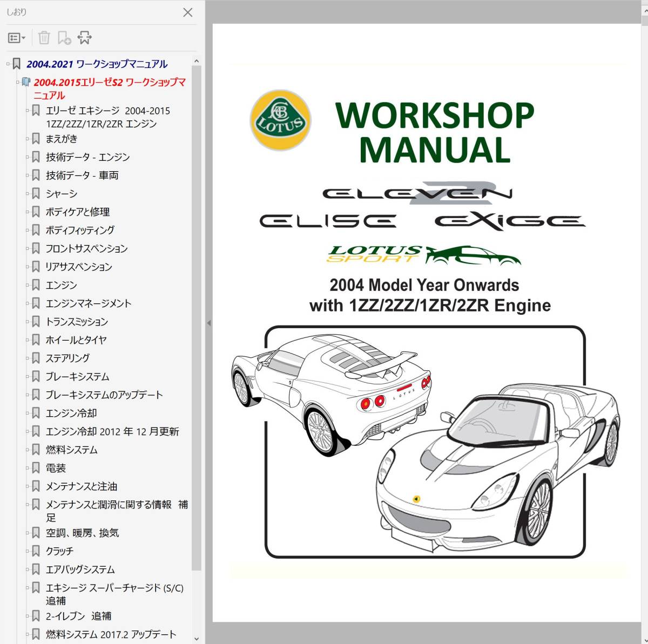Screen dimensions: 648x644
Task: Click bookmark icon beside エンジンマネージメント
Action: click(36, 303)
